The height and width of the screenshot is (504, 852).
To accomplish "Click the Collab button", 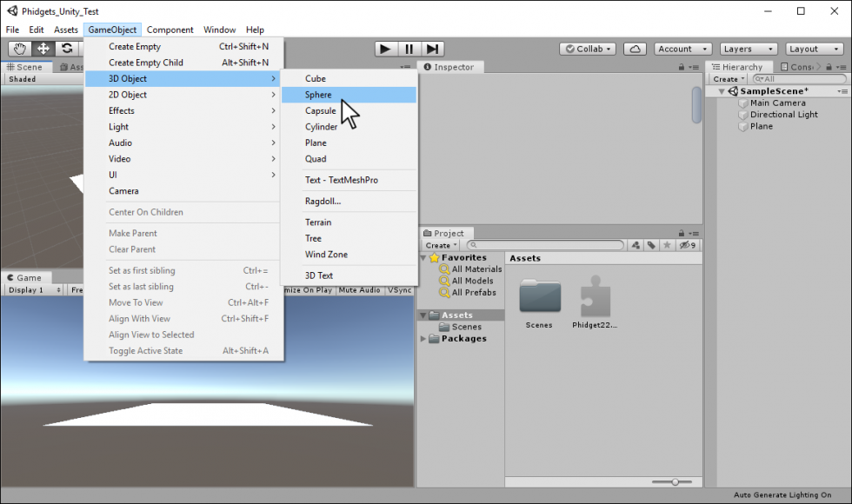I will click(588, 49).
